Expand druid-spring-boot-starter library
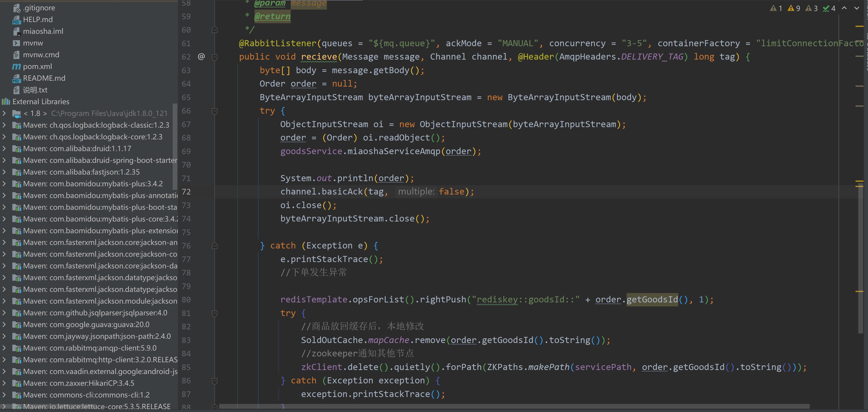This screenshot has height=412, width=868. click(4, 160)
